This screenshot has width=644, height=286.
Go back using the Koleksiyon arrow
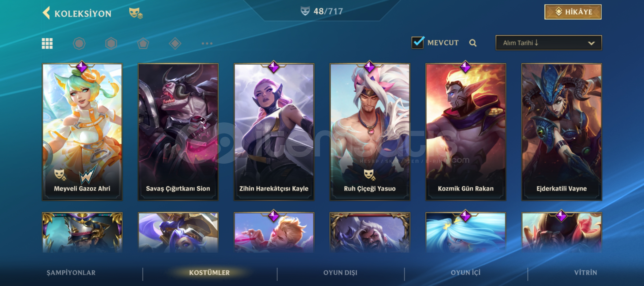(x=47, y=13)
